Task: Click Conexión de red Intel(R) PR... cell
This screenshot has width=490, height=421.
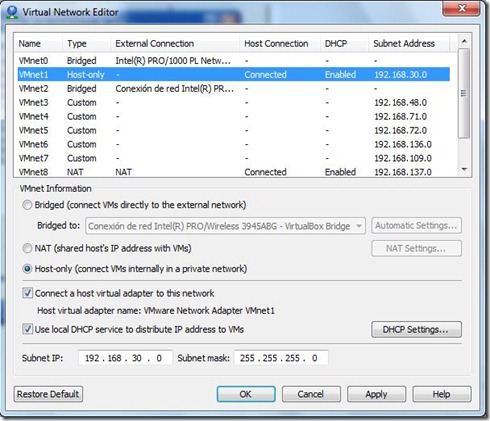Action: [x=174, y=89]
